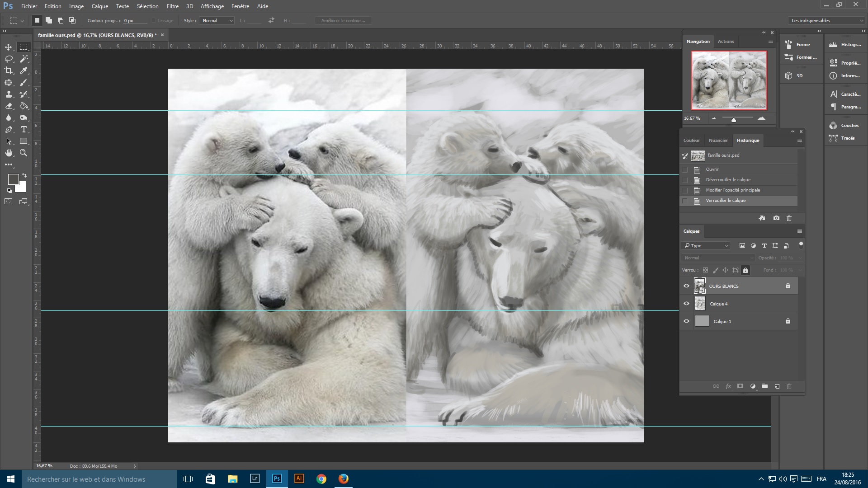The image size is (868, 488).
Task: Open the Filtre menu
Action: pyautogui.click(x=172, y=6)
